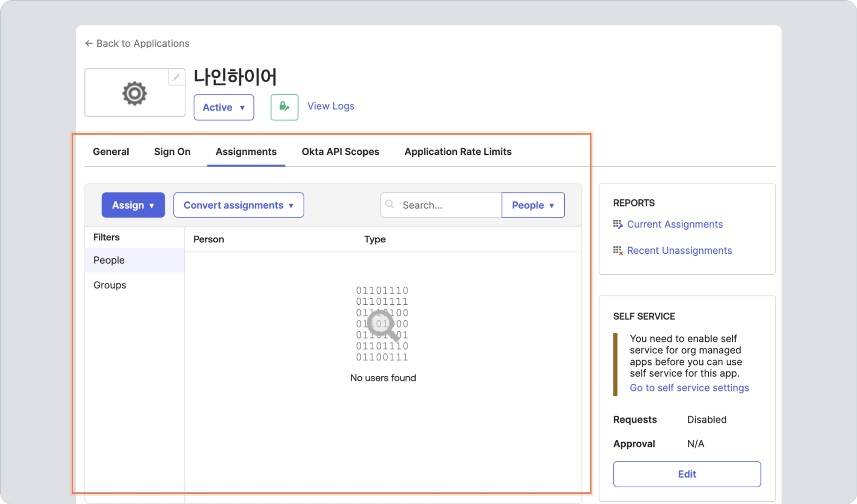Click the gear application logo thumbnail
The height and width of the screenshot is (504, 857).
135,93
